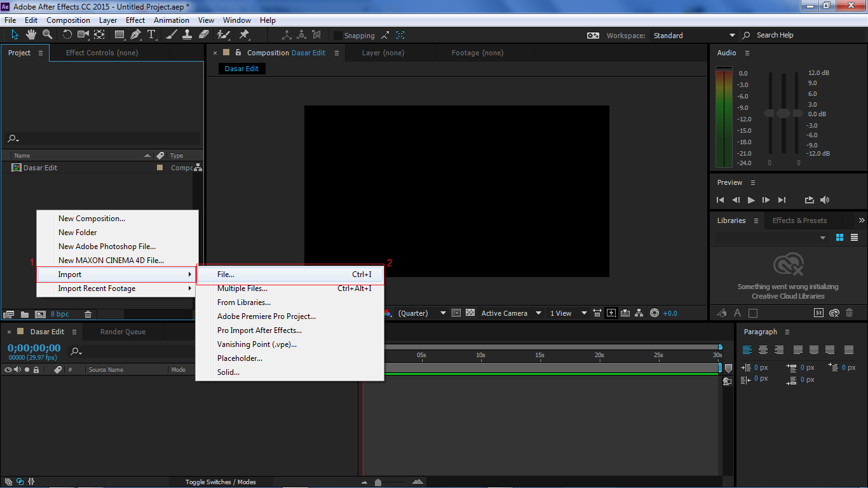Select the Zoom magnifier tool
Viewport: 868px width, 488px height.
[x=48, y=34]
